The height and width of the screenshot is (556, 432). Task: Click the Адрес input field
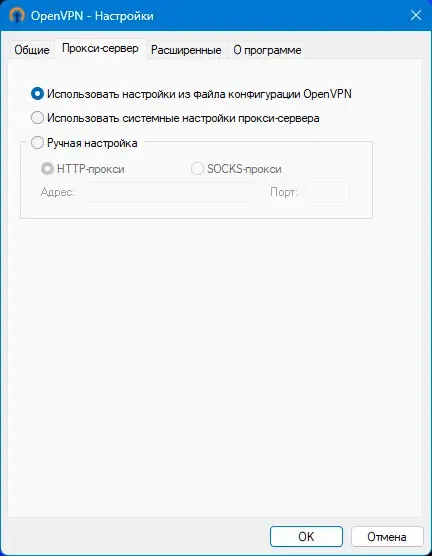tap(170, 192)
